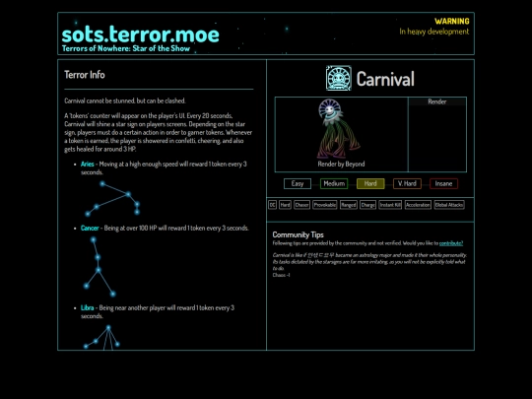
Task: Click the Carnival terror icon badge
Action: point(338,79)
